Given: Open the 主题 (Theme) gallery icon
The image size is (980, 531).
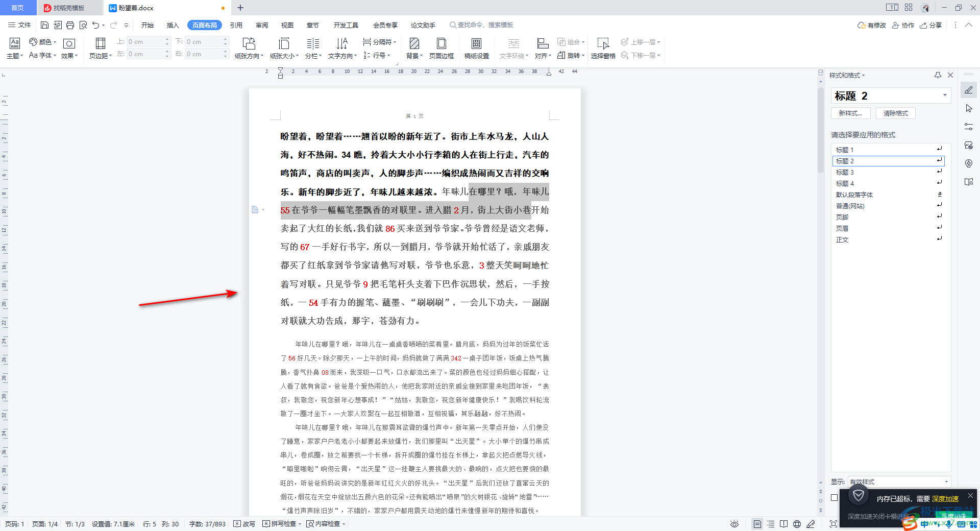Looking at the screenshot, I should [x=15, y=43].
